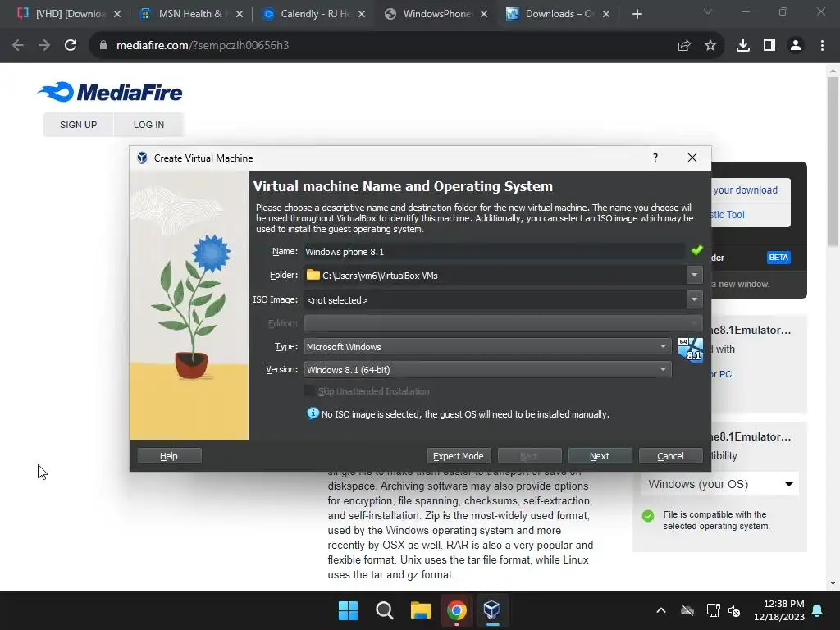
Task: Bookmark this page with the star icon
Action: pos(710,46)
